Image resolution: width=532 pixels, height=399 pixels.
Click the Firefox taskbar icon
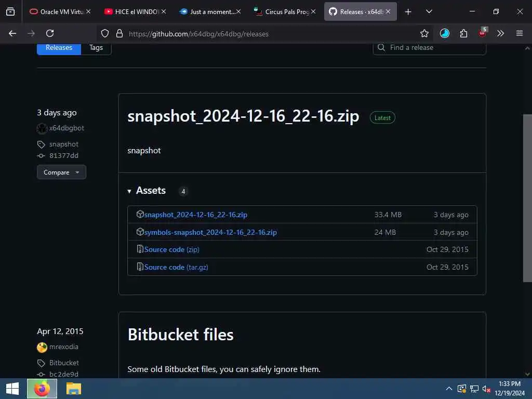[x=42, y=389]
